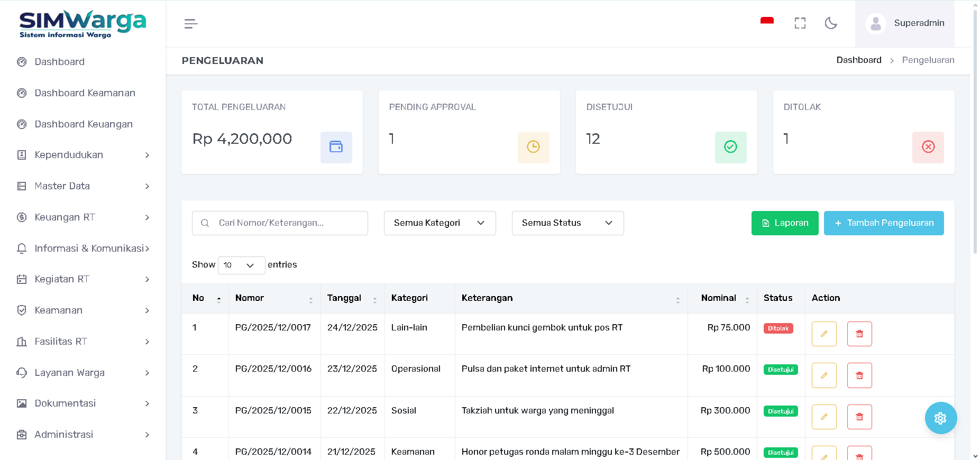Click the Indonesian flag language icon

(x=767, y=22)
